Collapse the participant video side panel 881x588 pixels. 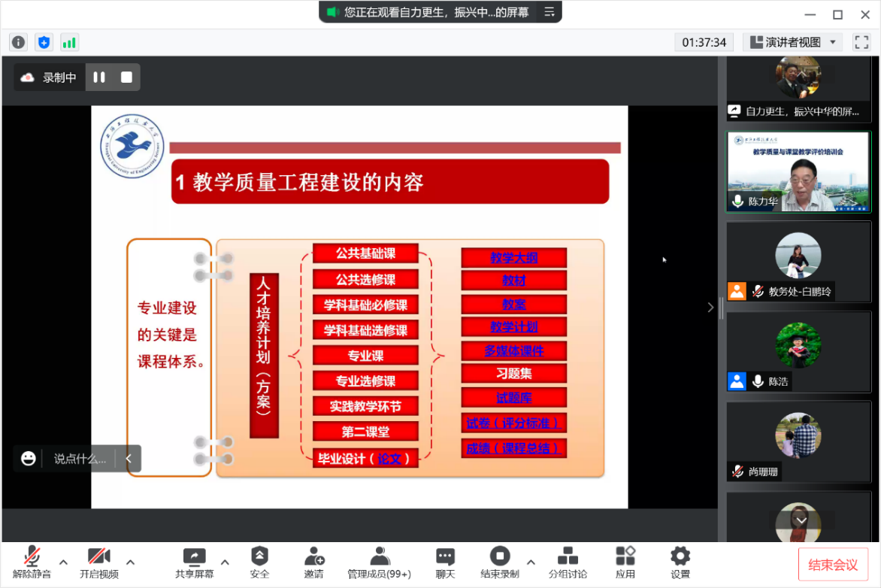(710, 307)
